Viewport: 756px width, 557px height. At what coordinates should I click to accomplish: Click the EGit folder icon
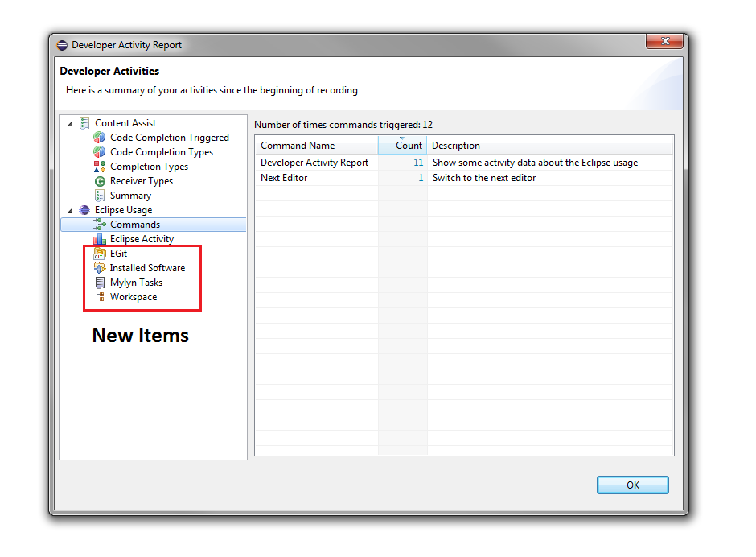point(99,254)
